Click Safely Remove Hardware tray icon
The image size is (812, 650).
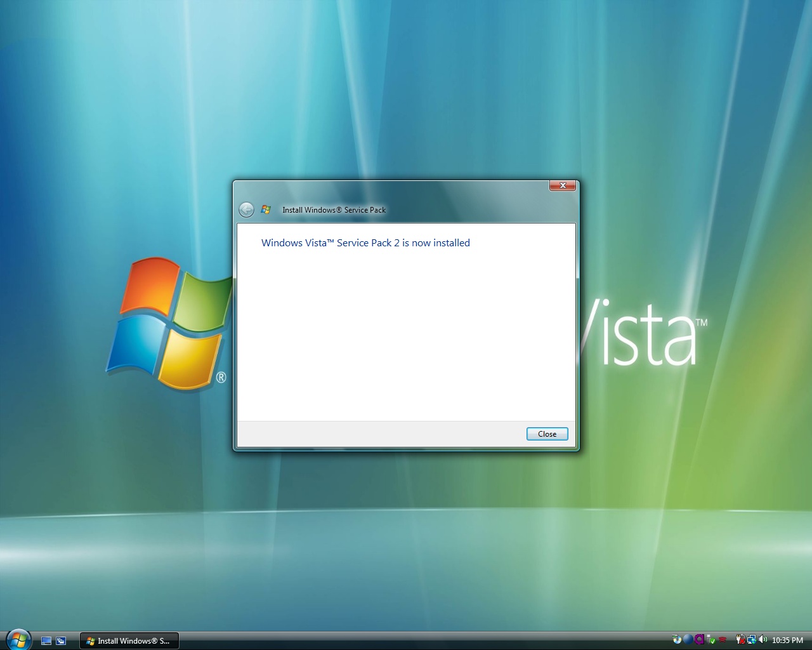coord(712,640)
